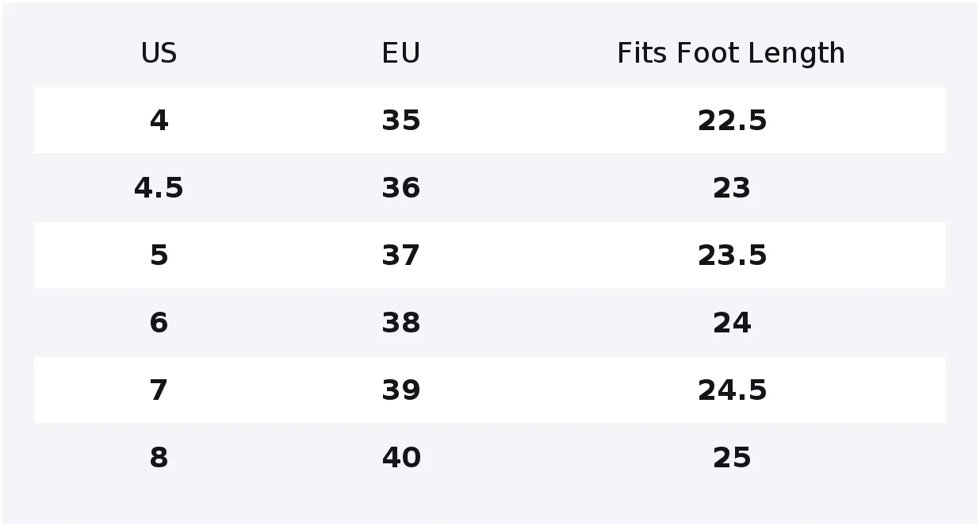
Task: Click EU size 38 cell
Action: click(x=400, y=323)
